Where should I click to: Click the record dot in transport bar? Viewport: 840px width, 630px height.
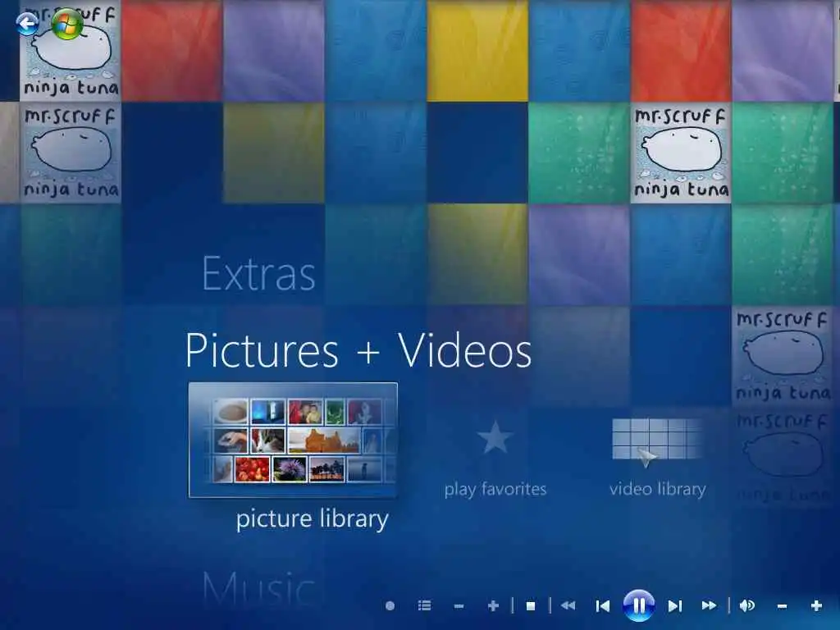click(390, 606)
